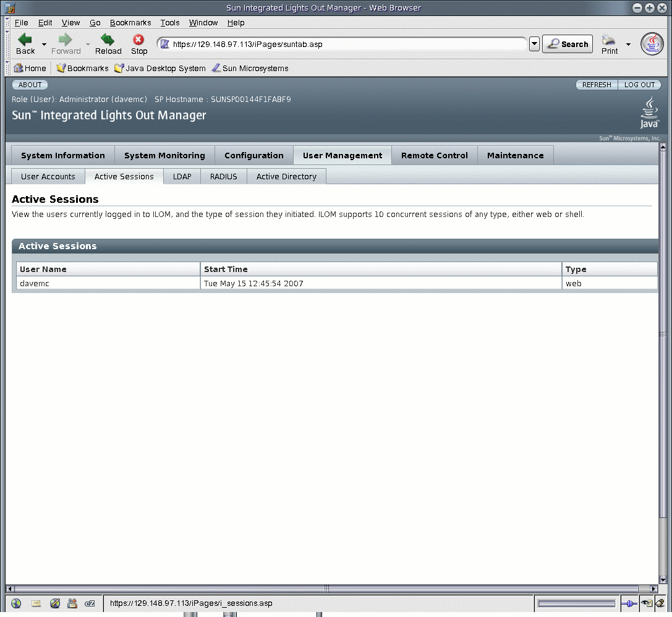This screenshot has height=617, width=672.
Task: Click the Start Time column header
Action: click(381, 269)
